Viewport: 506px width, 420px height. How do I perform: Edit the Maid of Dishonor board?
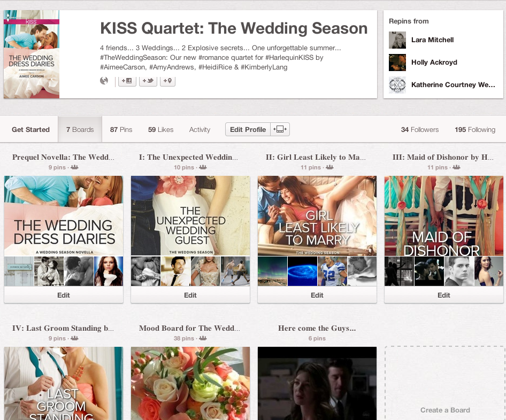coord(444,295)
